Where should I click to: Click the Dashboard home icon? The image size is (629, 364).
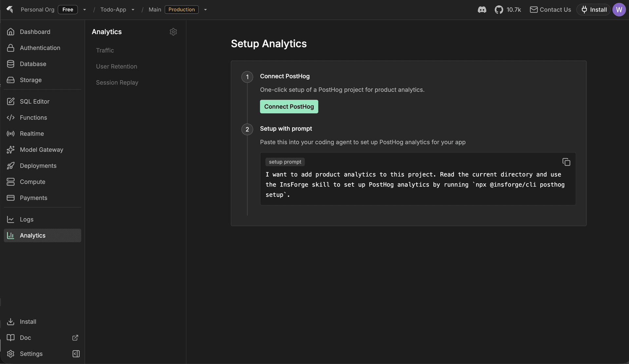(10, 32)
